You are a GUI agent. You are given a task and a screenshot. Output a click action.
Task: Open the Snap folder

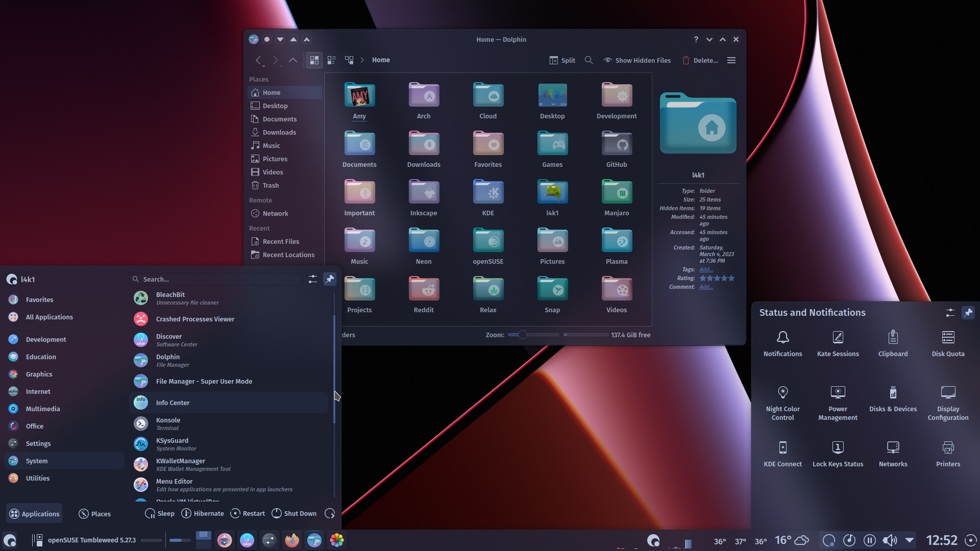552,294
